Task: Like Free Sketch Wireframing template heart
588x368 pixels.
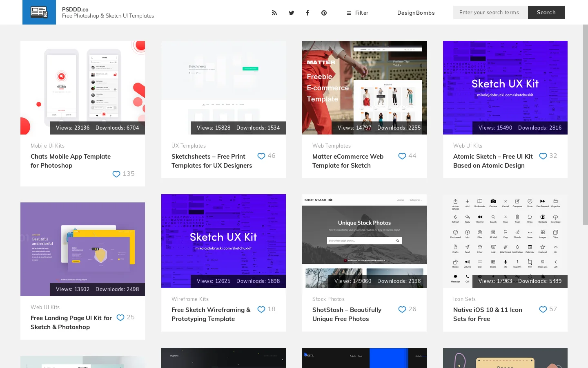Action: point(261,309)
